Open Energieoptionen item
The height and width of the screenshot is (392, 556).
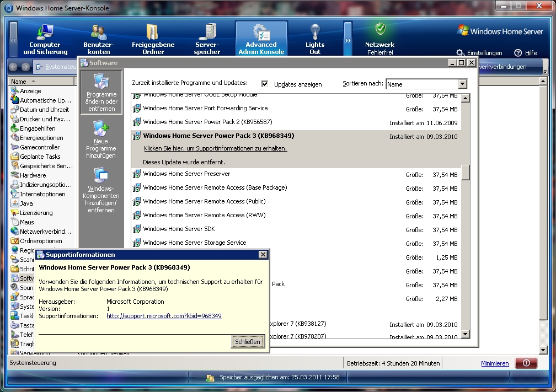[37, 138]
